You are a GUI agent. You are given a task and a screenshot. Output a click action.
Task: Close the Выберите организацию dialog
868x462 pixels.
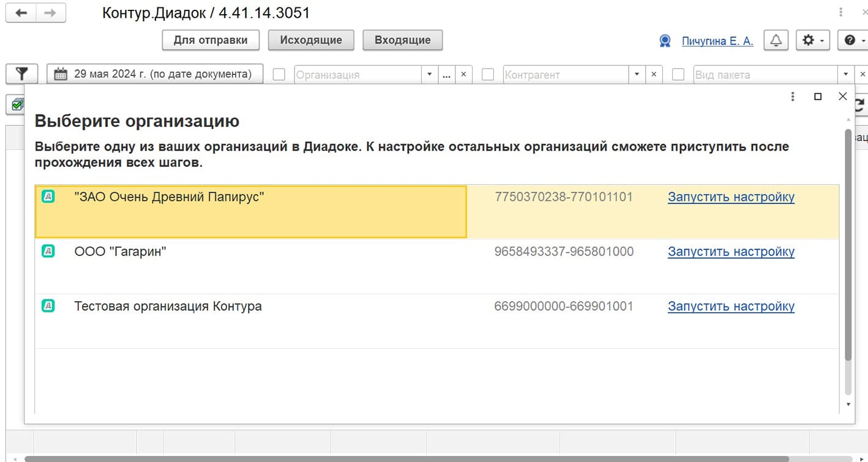click(x=843, y=97)
